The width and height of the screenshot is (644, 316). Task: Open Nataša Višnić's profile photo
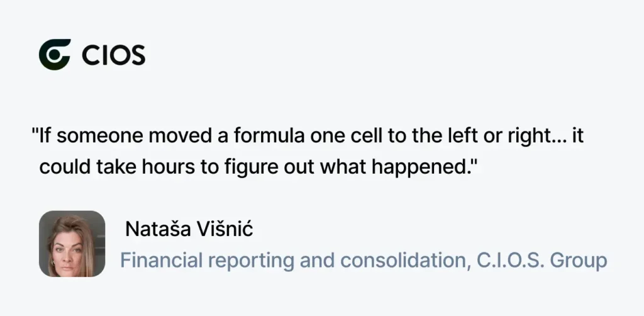coord(72,244)
